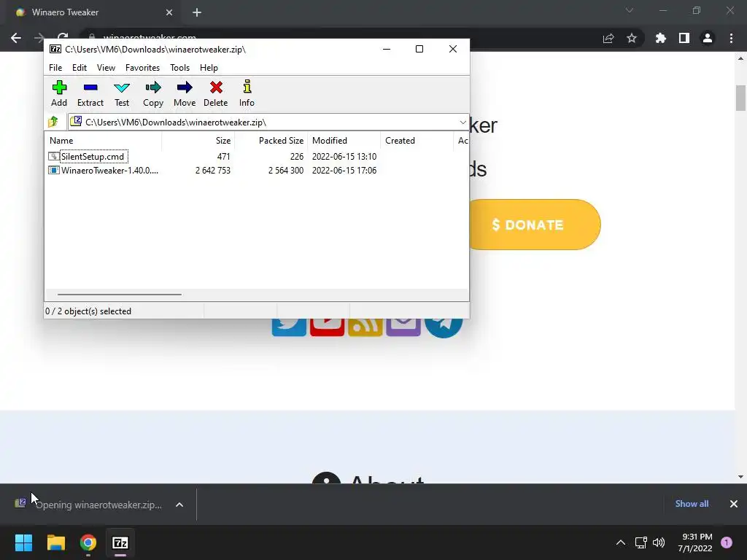The width and height of the screenshot is (747, 560).
Task: Click the Add toolbar icon in 7-Zip
Action: click(59, 93)
